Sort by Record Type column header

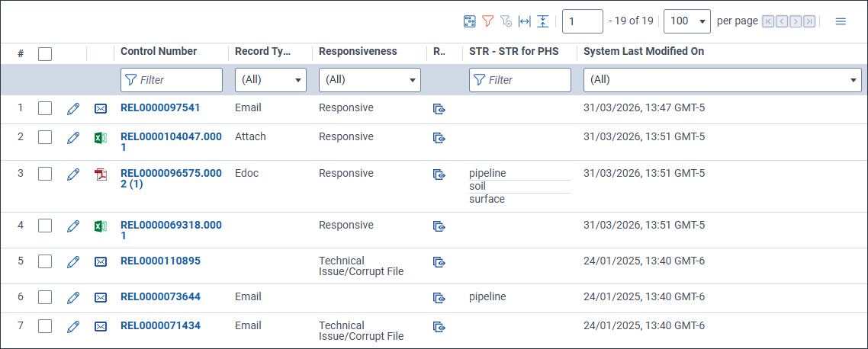(263, 52)
